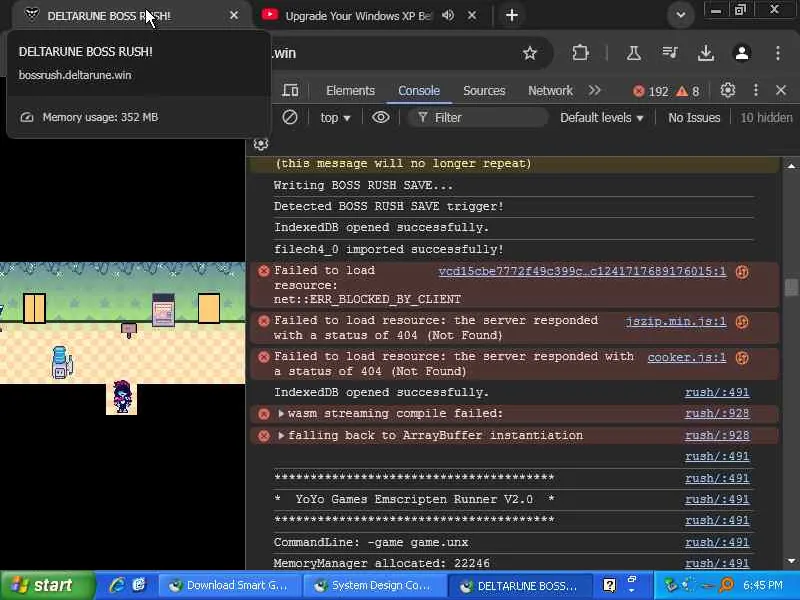
Task: Expand the 'wasm streaming compile failed' message
Action: pyautogui.click(x=281, y=413)
